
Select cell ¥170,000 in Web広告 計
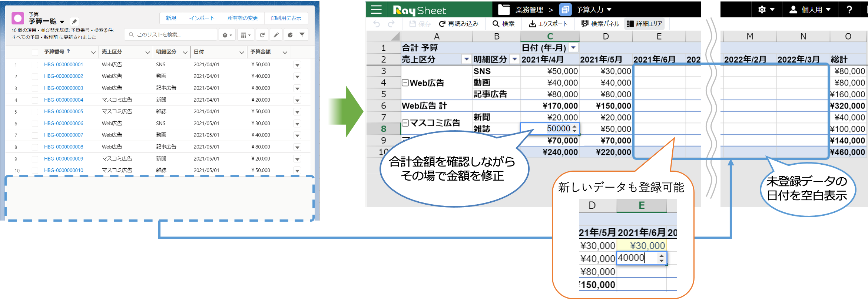pos(550,106)
